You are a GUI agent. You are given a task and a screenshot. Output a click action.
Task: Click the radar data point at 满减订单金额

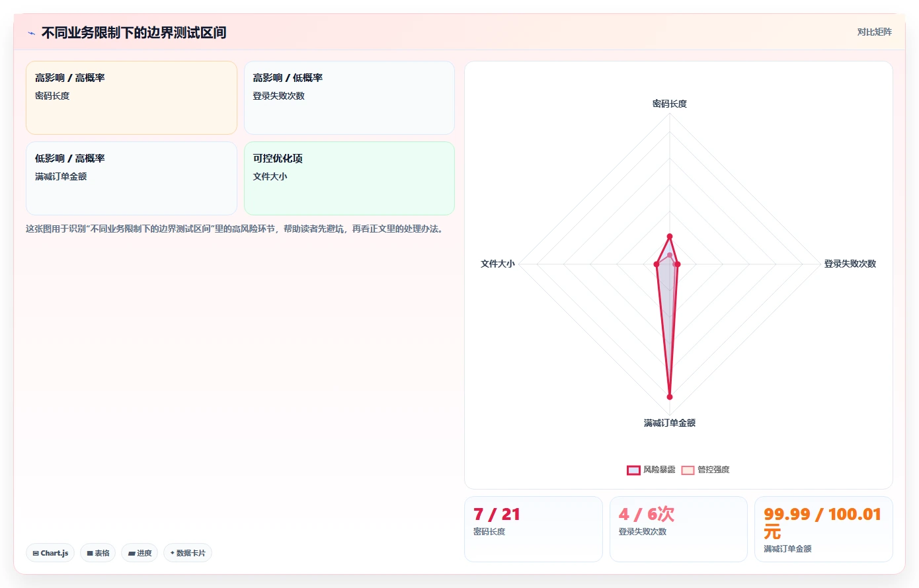point(670,397)
